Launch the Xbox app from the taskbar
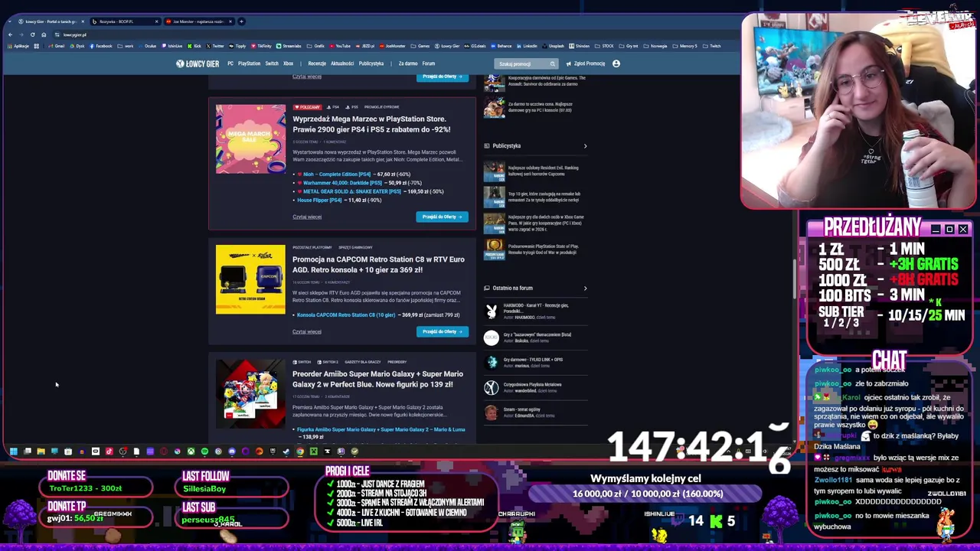The height and width of the screenshot is (551, 980). tap(191, 452)
